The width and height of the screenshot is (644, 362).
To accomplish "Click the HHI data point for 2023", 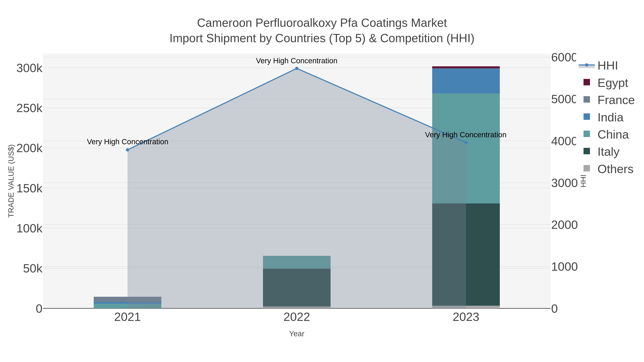I will tap(466, 142).
